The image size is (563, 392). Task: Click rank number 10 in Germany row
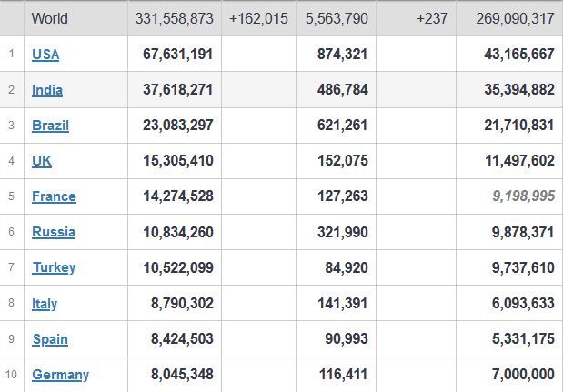11,375
